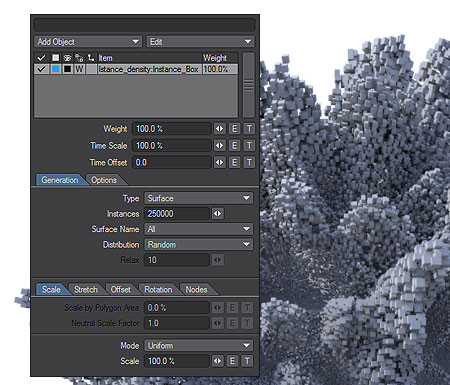Click the black swatch in Instance_Box row
The image size is (450, 385).
click(68, 69)
